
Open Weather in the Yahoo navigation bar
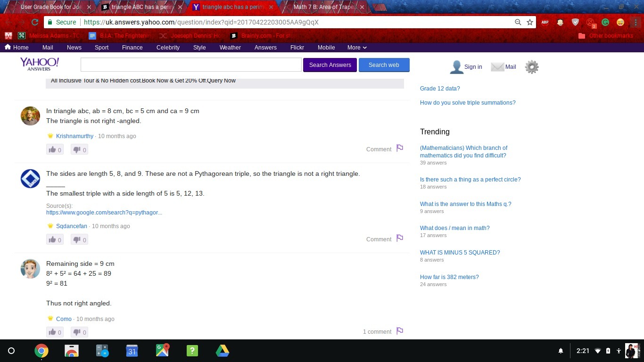[x=230, y=48]
